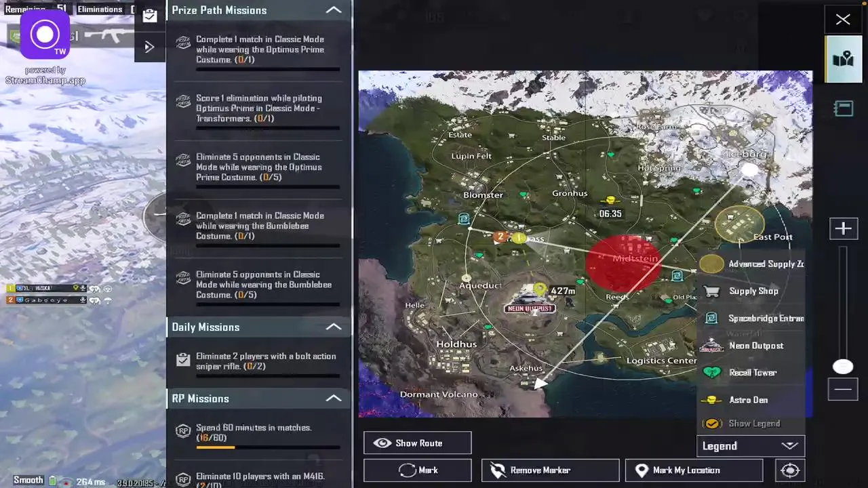Click the battery status icon

click(53, 480)
